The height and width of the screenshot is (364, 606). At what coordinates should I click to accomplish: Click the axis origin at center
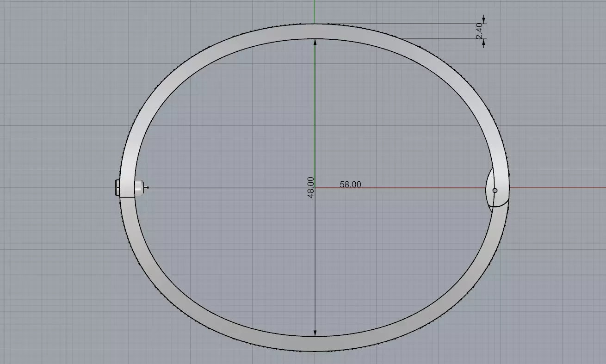(315, 188)
